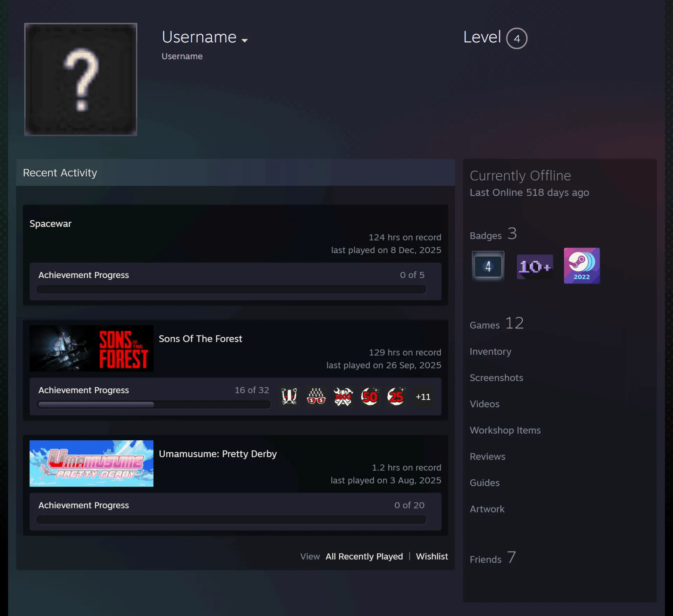Open the level 4 badge icon under Badges
Screen dimensions: 673x616
point(488,266)
